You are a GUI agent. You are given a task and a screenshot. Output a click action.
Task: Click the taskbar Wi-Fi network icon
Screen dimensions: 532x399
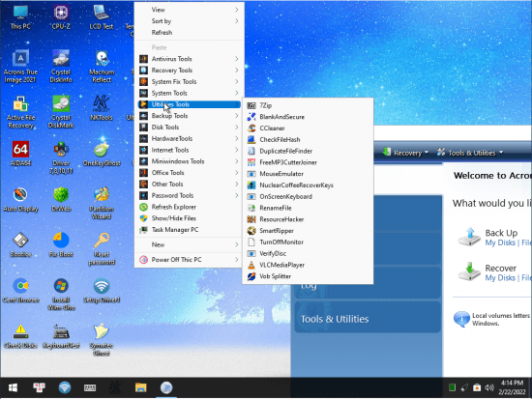coord(65,387)
